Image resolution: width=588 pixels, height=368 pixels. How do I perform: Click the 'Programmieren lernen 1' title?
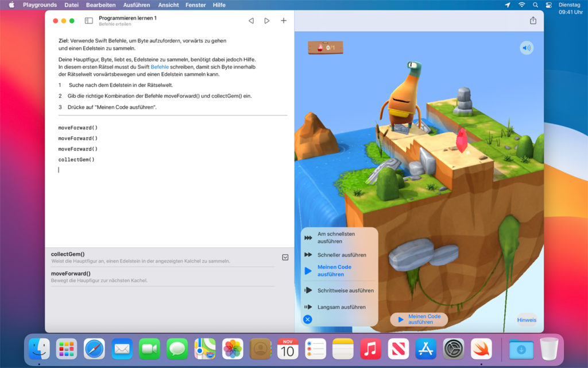[x=128, y=18]
